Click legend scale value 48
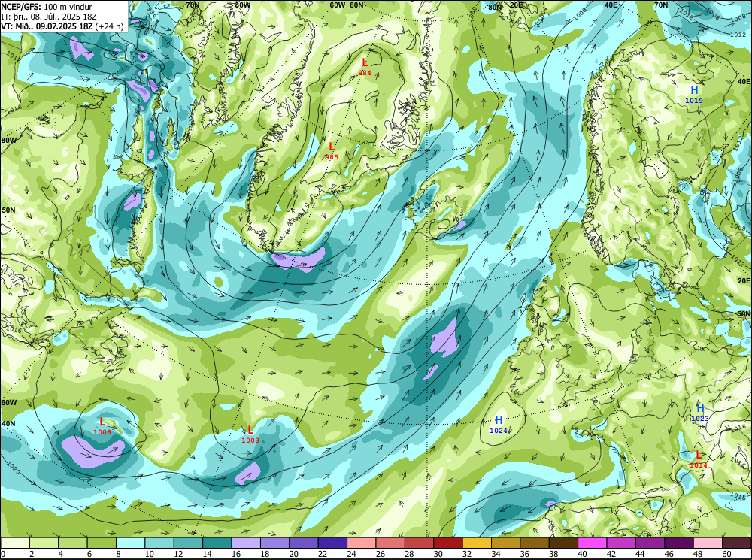 (x=698, y=554)
